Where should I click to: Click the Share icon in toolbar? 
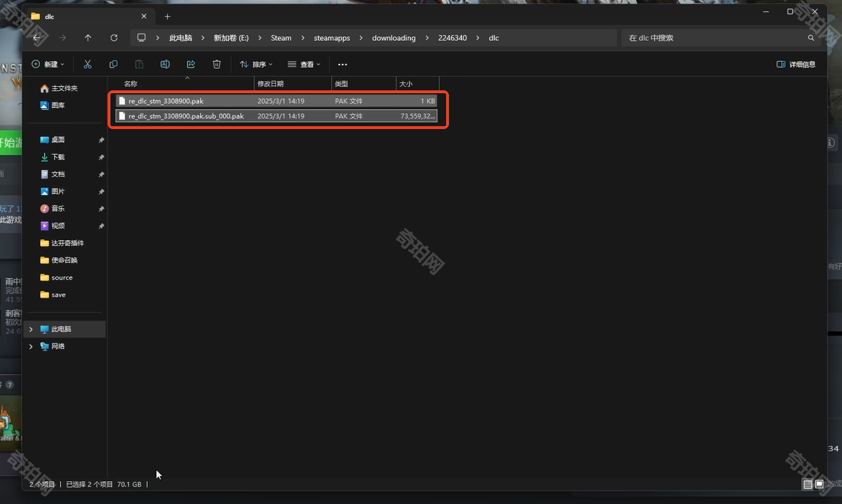(x=191, y=65)
